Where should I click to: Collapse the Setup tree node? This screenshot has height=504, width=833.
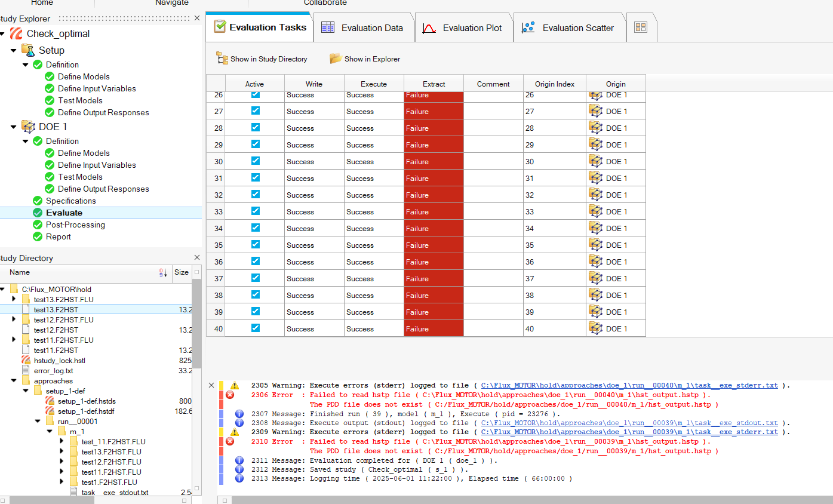pyautogui.click(x=13, y=51)
